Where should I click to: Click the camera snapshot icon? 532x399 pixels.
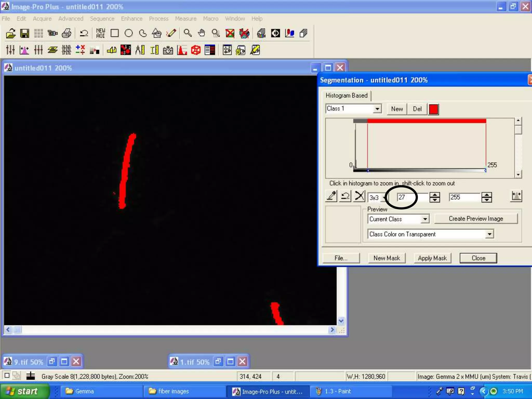pos(168,50)
